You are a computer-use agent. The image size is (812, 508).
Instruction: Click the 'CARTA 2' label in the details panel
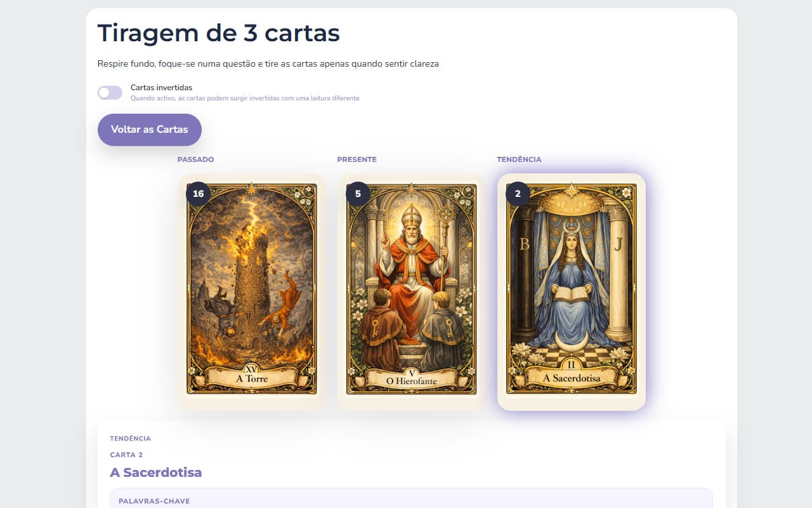tap(126, 455)
